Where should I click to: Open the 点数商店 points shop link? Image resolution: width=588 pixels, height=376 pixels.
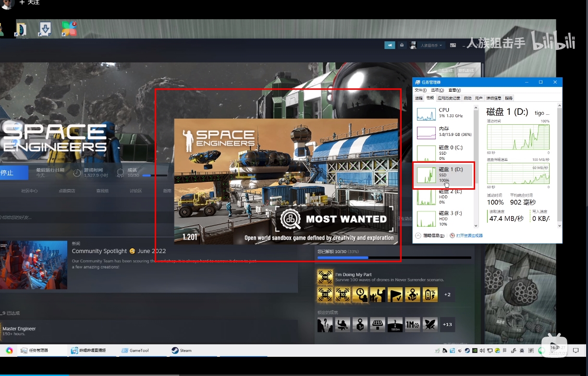(x=67, y=191)
